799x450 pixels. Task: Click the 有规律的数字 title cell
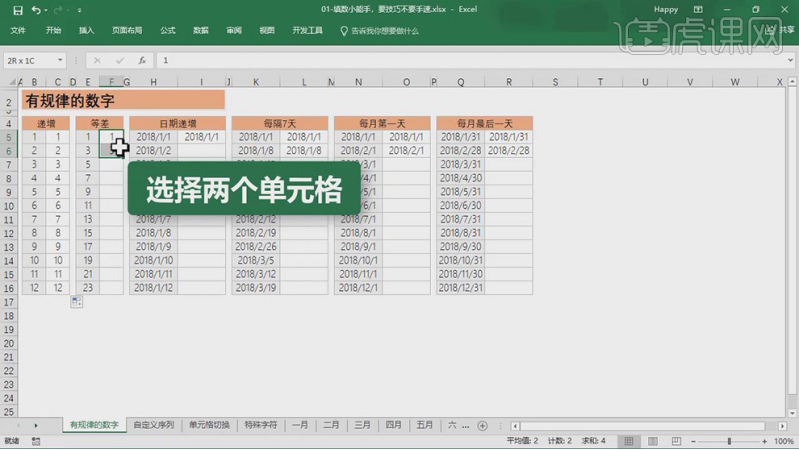[123, 100]
